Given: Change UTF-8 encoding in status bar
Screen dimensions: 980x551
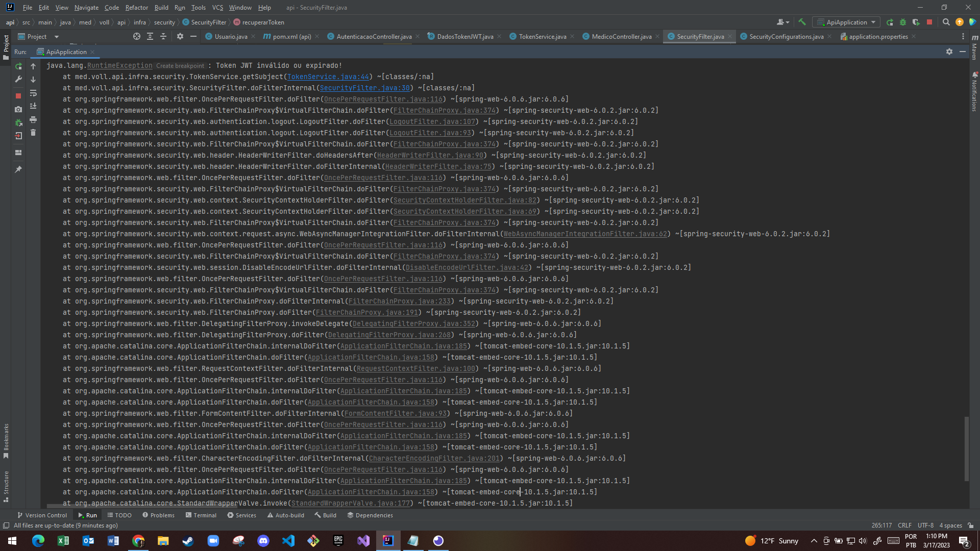Looking at the screenshot, I should click(x=925, y=525).
